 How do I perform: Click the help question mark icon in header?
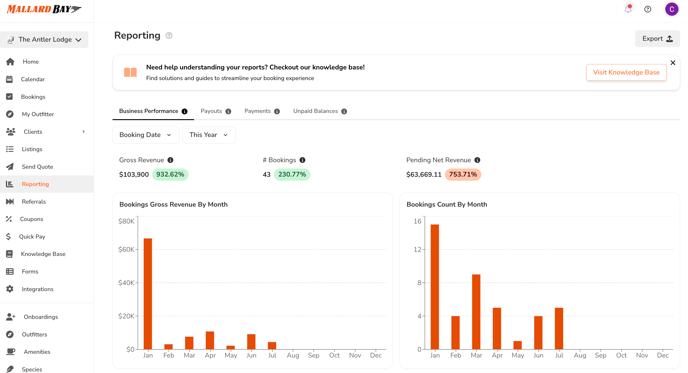click(648, 9)
